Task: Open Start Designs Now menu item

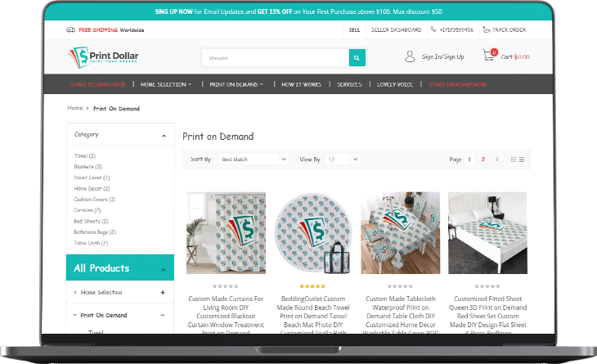Action: click(x=98, y=84)
